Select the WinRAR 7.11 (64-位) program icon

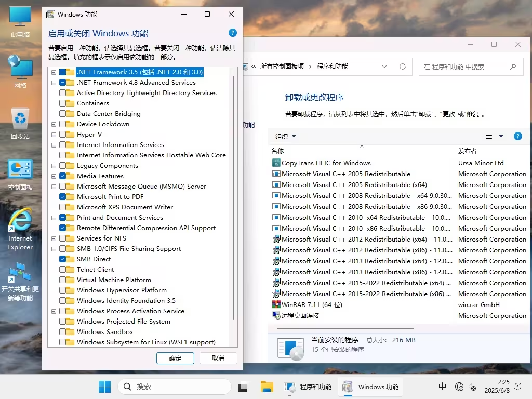point(276,304)
